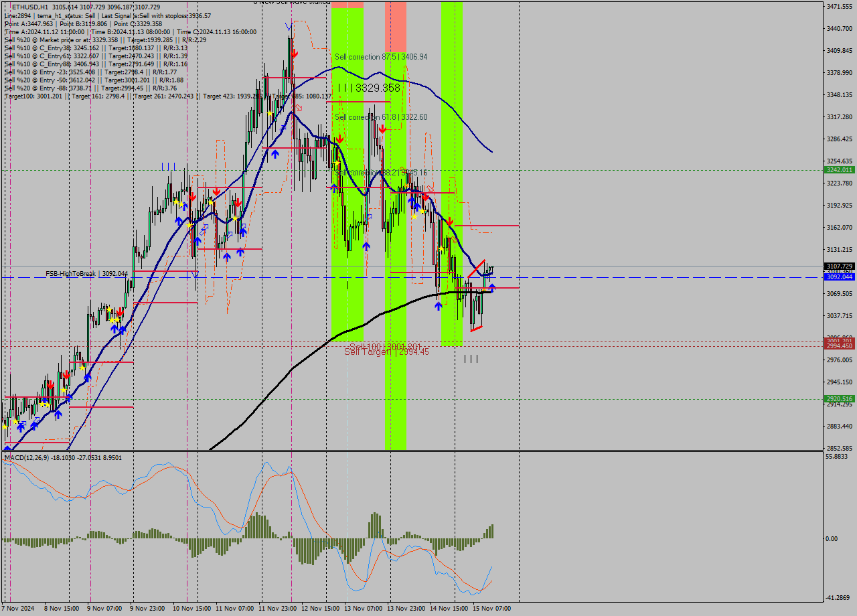The height and width of the screenshot is (616, 857).
Task: Click the green 3242.011 price tag
Action: (x=839, y=170)
